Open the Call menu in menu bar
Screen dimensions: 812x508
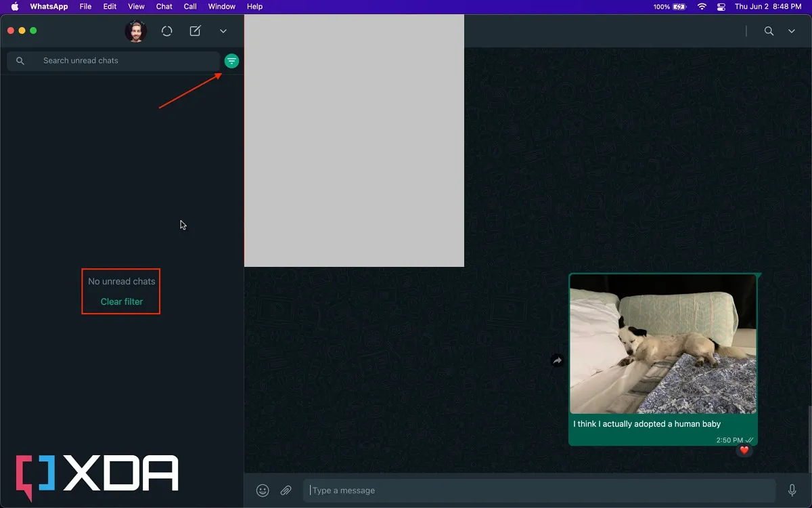pyautogui.click(x=190, y=7)
